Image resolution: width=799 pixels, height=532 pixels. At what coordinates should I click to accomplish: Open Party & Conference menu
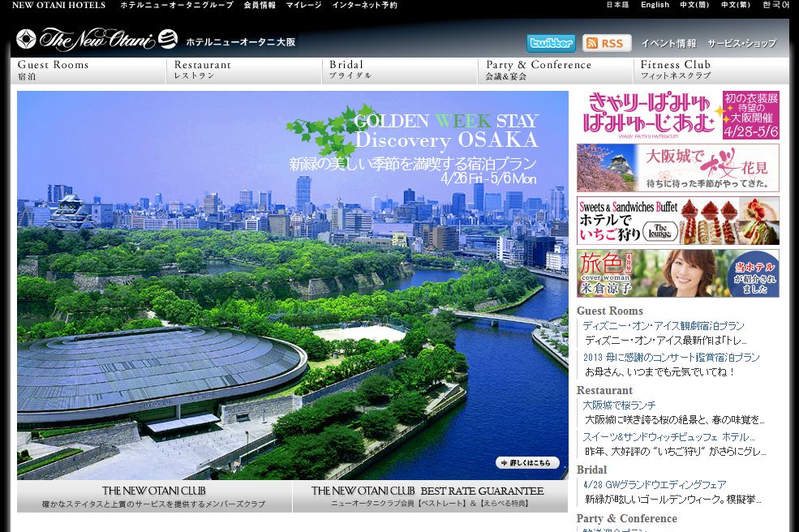coord(556,71)
